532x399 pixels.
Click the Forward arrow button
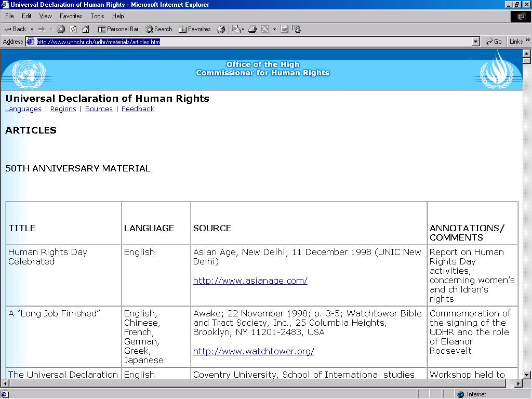tap(42, 29)
